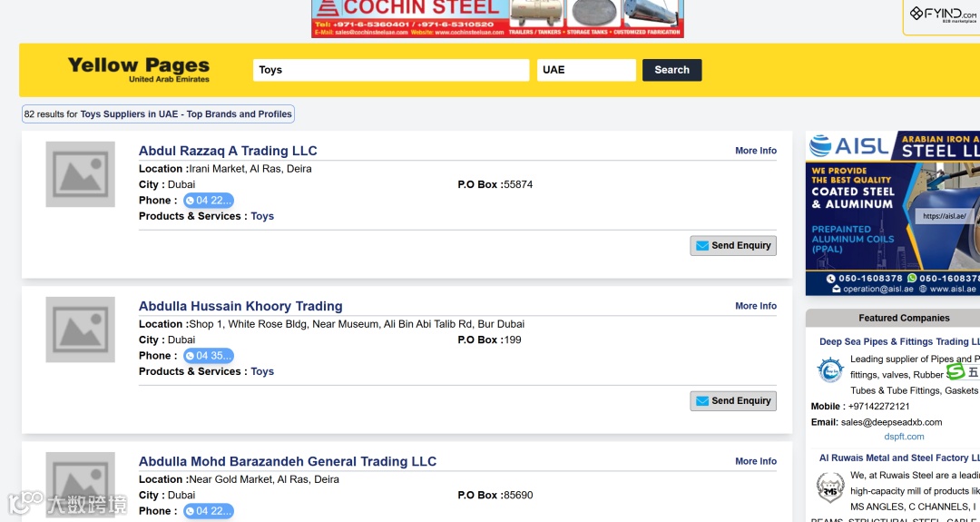The image size is (980, 522).
Task: Click the Toys keyword search field
Action: point(390,70)
